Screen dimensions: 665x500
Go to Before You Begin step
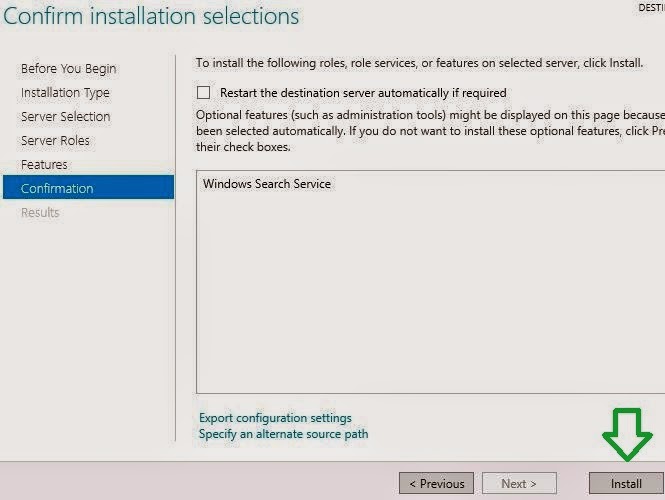tap(68, 68)
